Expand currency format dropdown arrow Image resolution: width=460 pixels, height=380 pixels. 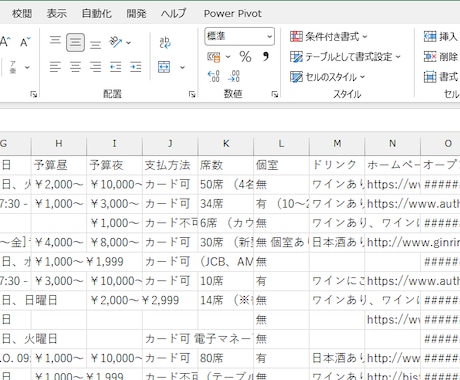click(x=228, y=57)
